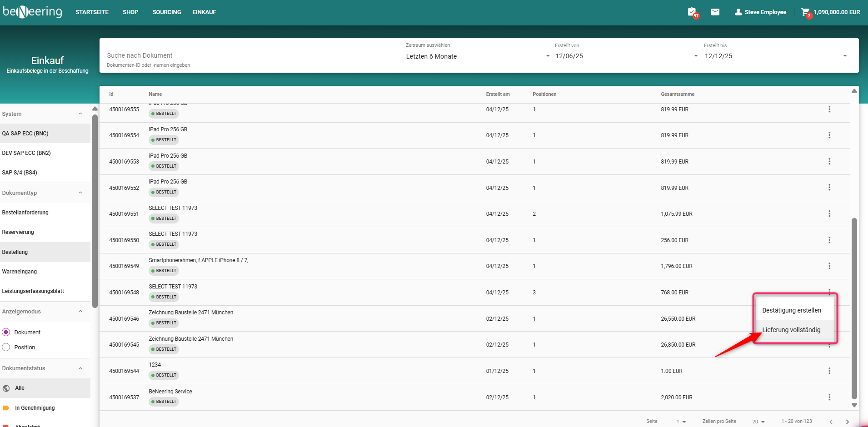Screen dimensions: 868x427
Task: Collapse the Dokumentstatus filter section
Action: 80,368
